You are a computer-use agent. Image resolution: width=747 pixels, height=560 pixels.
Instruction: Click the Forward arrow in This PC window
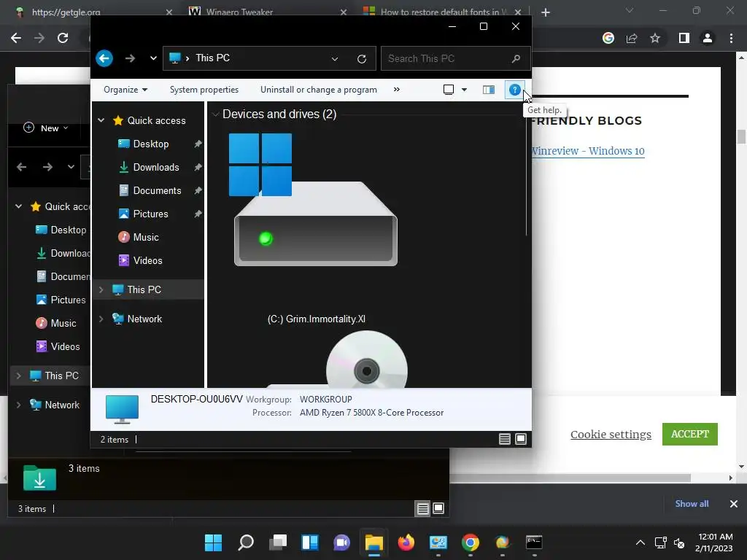(130, 58)
